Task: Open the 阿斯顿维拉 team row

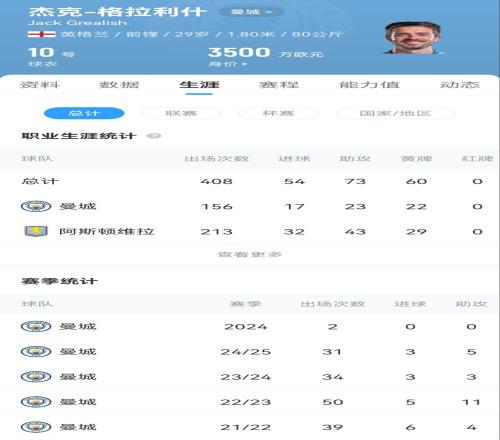Action: pos(250,231)
